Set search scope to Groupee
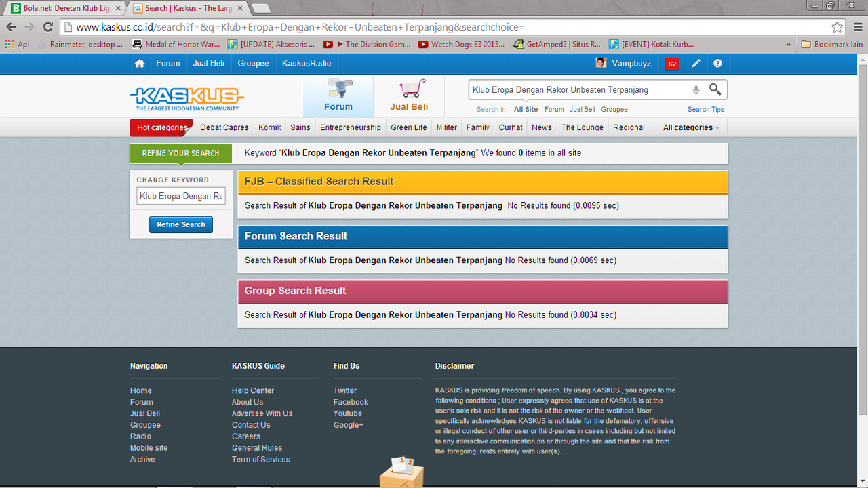 tap(614, 109)
